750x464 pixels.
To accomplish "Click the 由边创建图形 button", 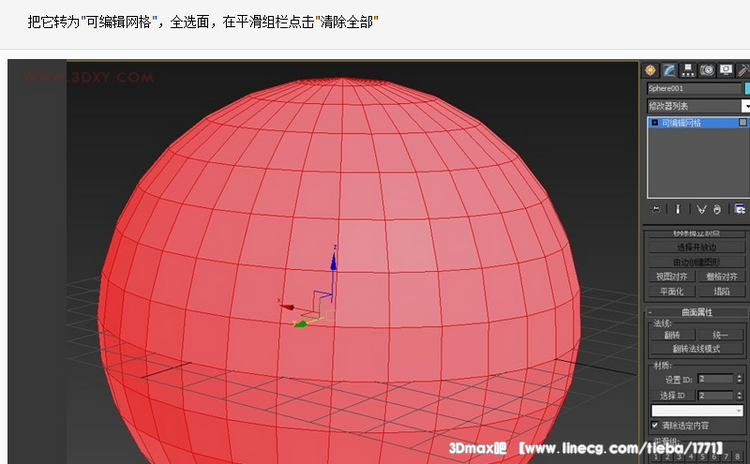I will pos(696,262).
